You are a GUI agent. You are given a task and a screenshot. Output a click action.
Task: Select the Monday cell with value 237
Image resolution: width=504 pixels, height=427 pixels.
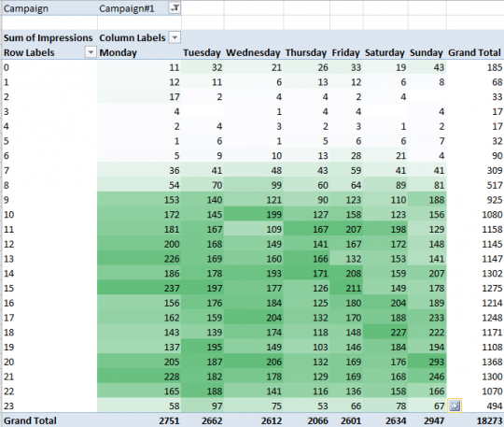139,288
